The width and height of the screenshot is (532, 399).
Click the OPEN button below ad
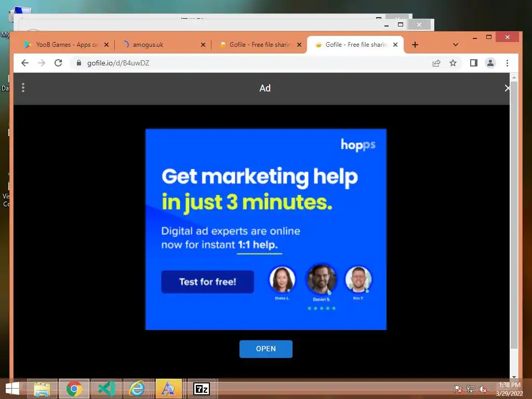click(x=265, y=349)
